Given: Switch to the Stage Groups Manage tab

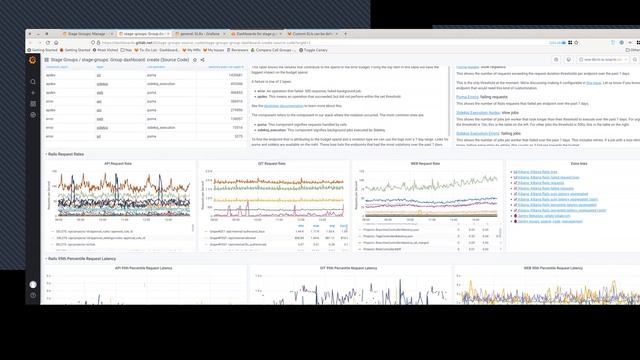Looking at the screenshot, I should 87,34.
